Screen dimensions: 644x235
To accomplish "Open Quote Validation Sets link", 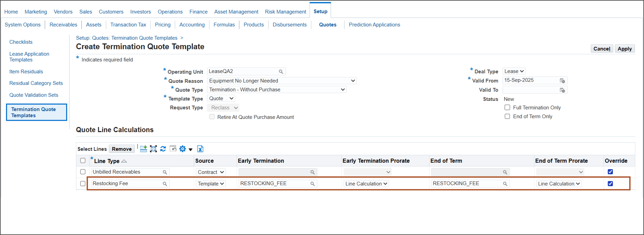I will [34, 95].
